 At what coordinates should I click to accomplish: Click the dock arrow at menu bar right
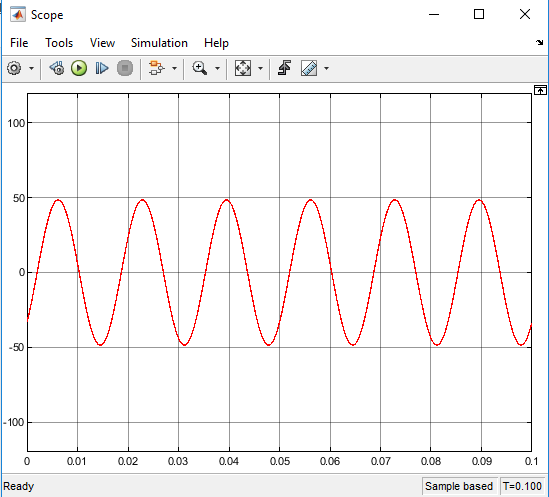point(539,43)
